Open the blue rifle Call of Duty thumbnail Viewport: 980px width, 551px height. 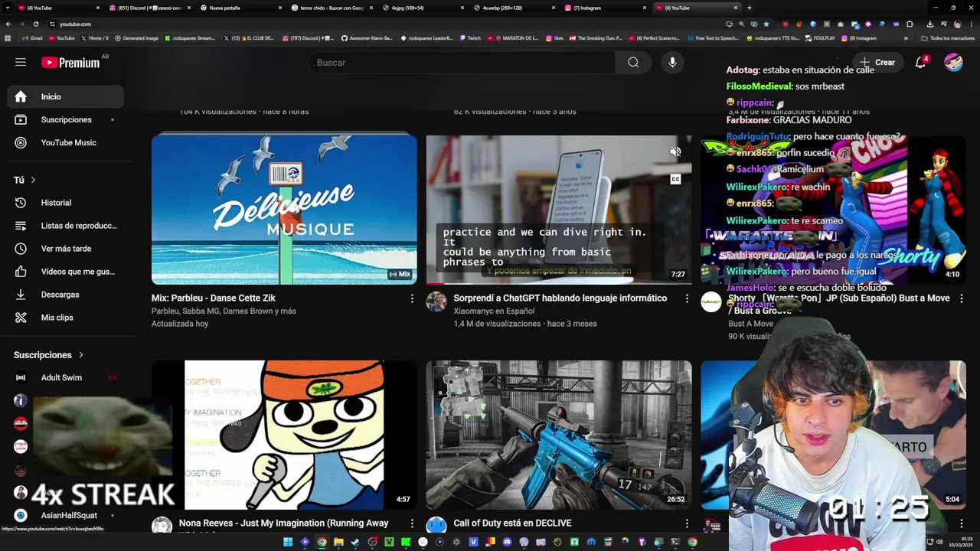click(x=559, y=435)
